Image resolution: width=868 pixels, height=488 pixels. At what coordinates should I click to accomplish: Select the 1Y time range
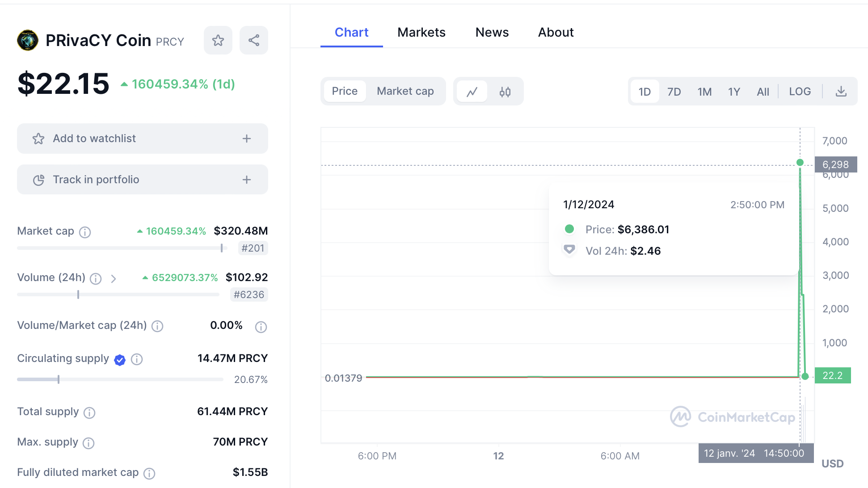[x=734, y=92]
